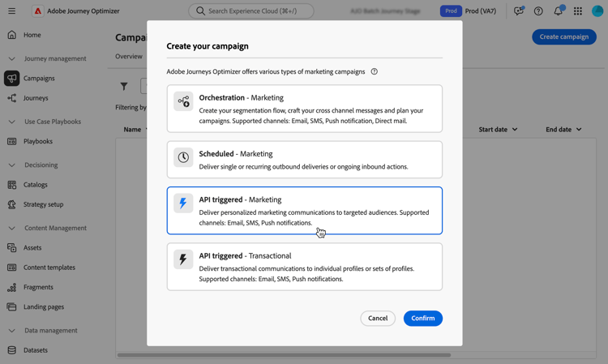Open Fragments in sidebar

pyautogui.click(x=38, y=287)
